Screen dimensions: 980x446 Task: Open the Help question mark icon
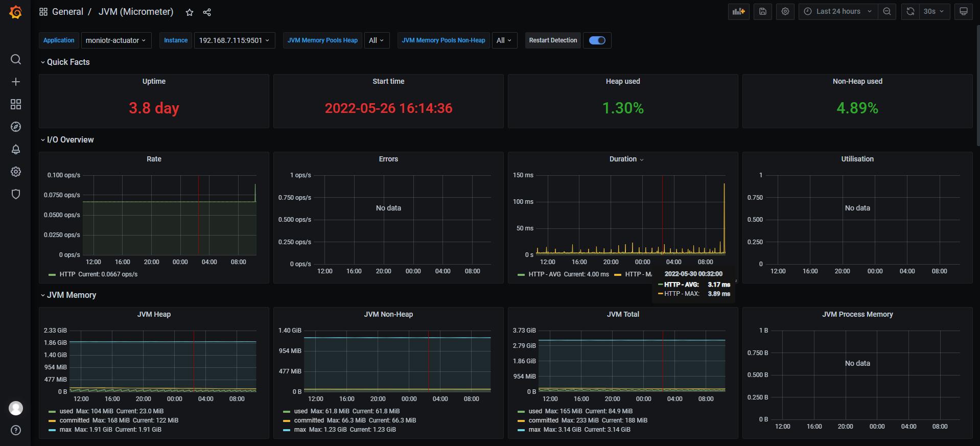16,430
